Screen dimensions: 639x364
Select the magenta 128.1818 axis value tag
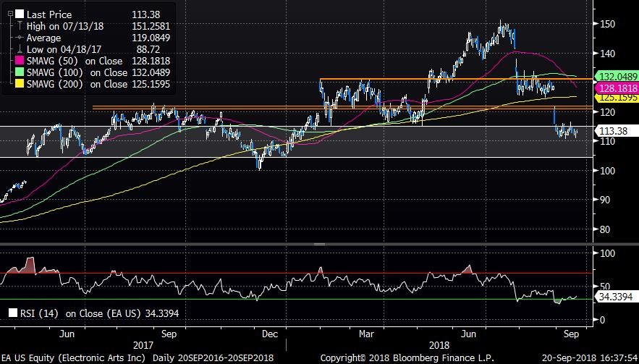point(614,88)
